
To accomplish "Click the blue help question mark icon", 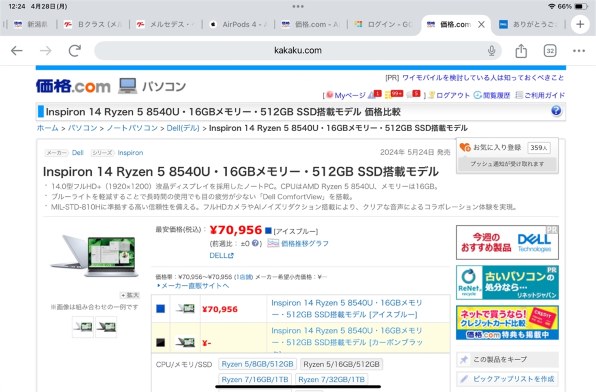I will [556, 111].
